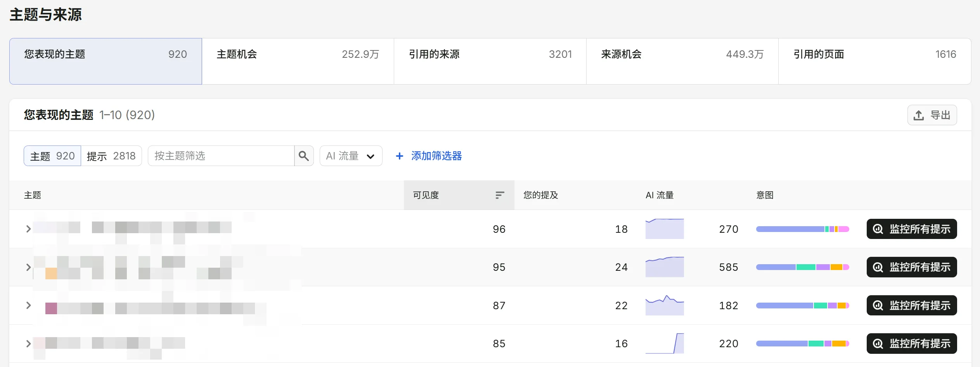Open AI traffic sparkline in row 95
Viewport: 980px width, 367px height.
coord(665,267)
